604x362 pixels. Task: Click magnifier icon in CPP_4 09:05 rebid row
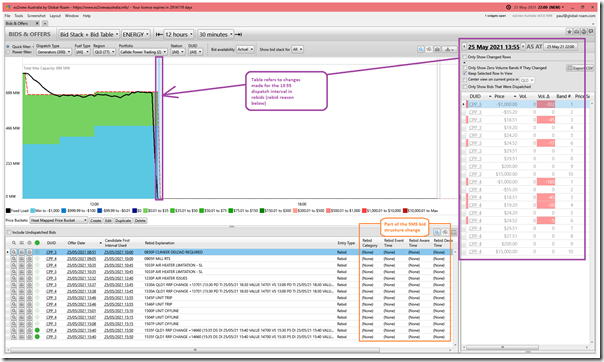tap(14, 259)
